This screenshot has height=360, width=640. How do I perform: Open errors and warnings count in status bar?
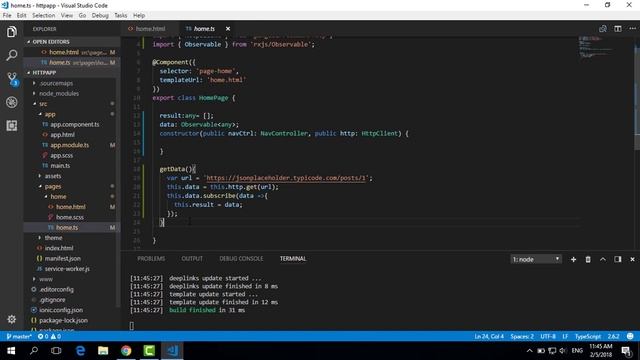(x=49, y=336)
